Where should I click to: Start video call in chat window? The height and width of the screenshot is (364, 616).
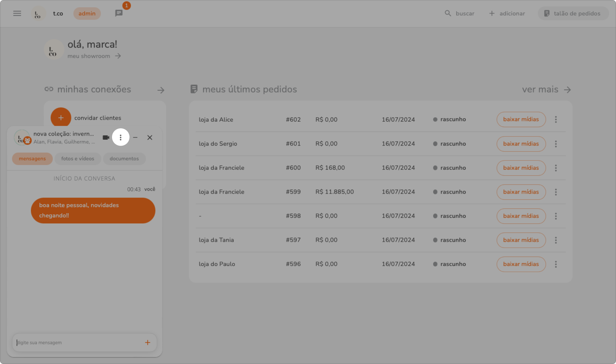click(106, 137)
